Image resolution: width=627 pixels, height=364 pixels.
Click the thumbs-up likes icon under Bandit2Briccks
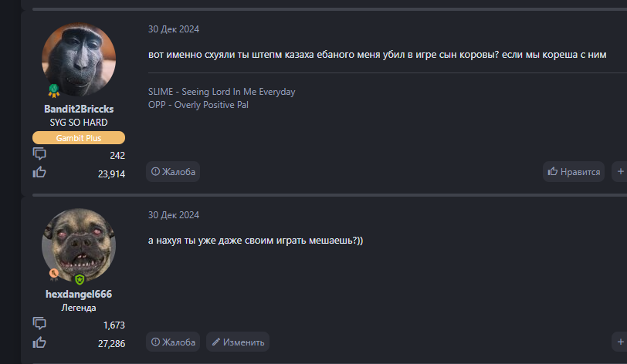click(39, 173)
